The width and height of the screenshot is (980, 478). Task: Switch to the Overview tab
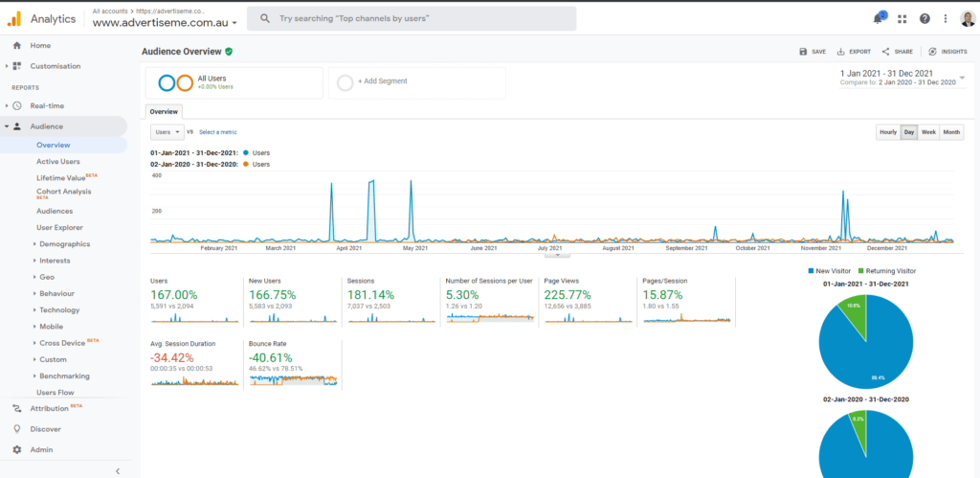(164, 112)
